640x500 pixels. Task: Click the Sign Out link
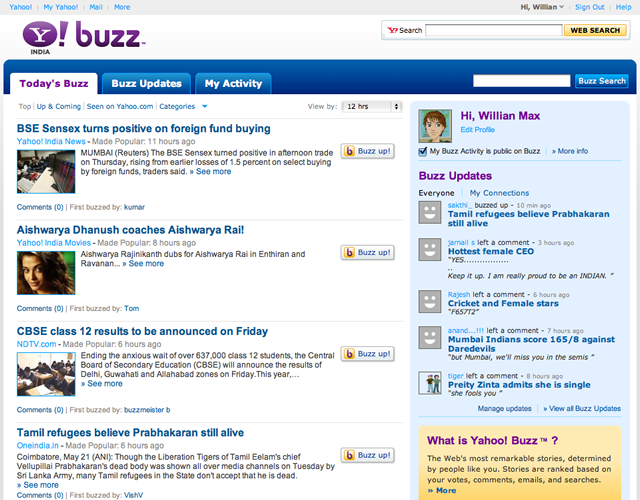pyautogui.click(x=589, y=7)
